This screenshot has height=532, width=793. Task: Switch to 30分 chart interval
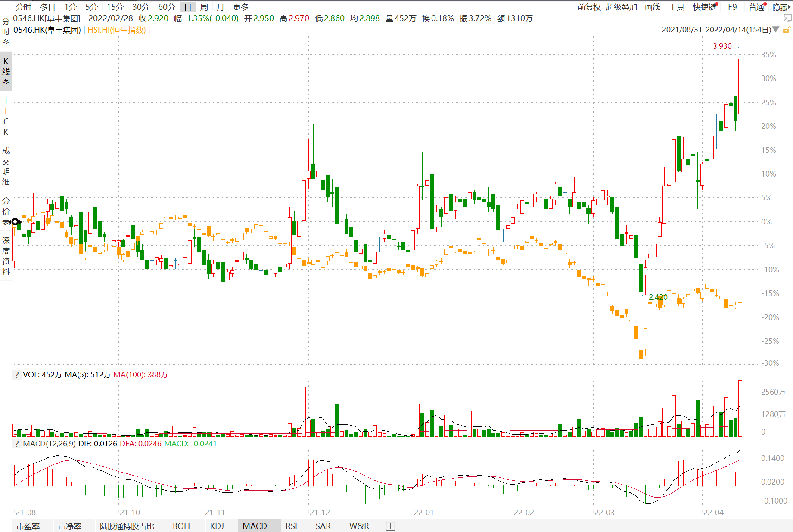click(141, 7)
